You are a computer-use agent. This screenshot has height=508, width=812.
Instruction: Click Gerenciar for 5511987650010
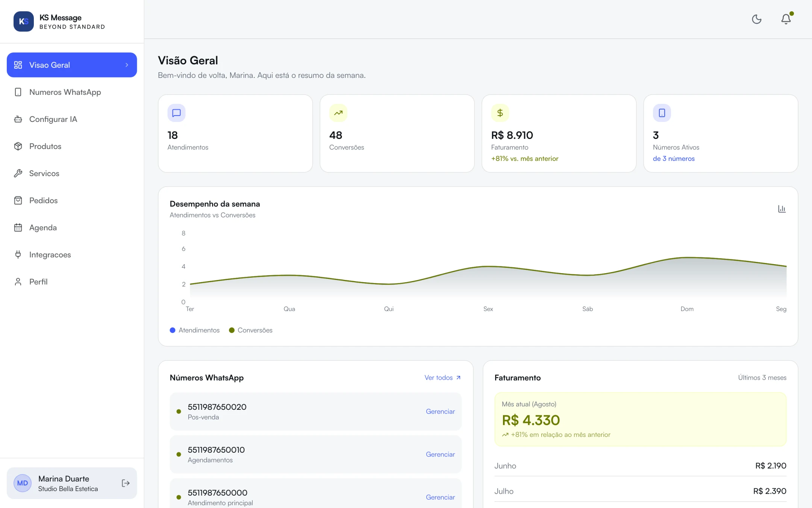(x=440, y=454)
